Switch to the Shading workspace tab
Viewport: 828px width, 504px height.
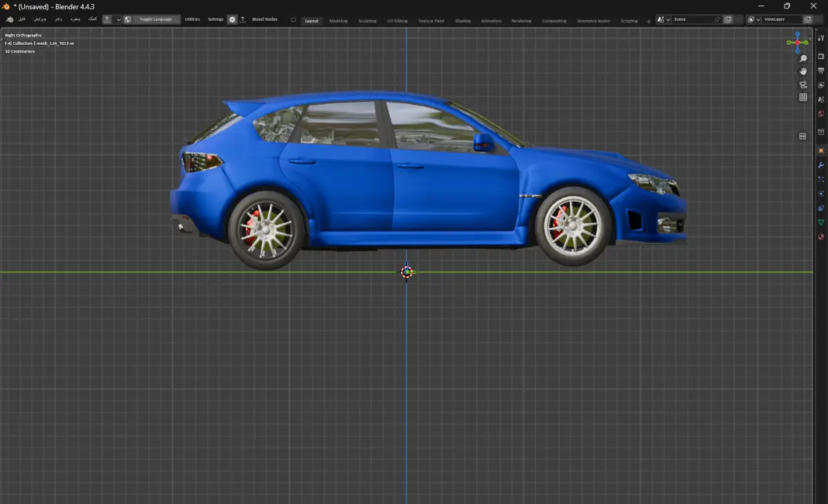[462, 21]
